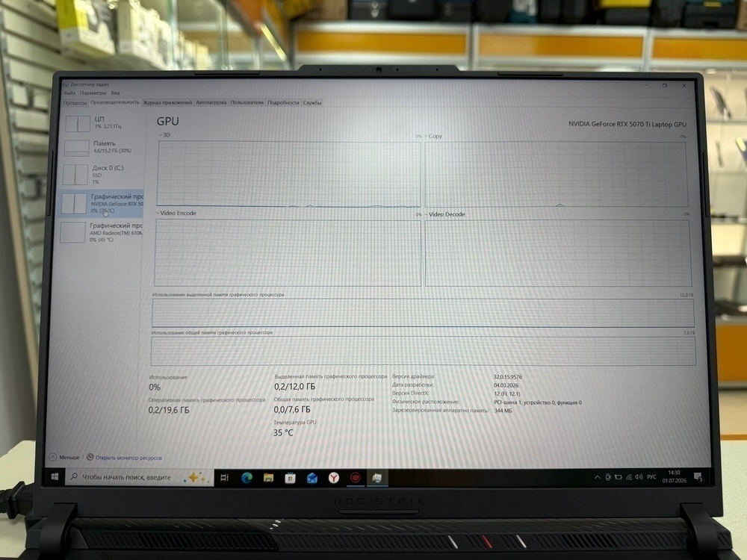
Task: Open the red Armoury Crate taskbar icon
Action: tap(356, 478)
